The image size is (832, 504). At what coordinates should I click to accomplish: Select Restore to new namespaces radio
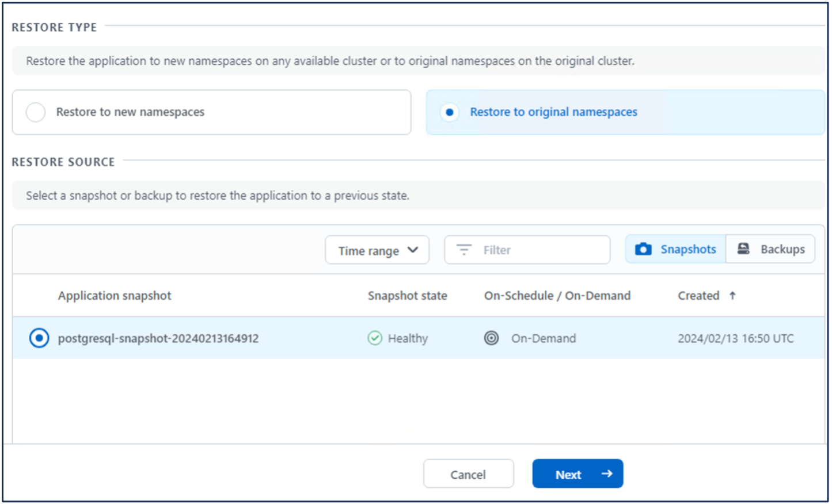[36, 112]
